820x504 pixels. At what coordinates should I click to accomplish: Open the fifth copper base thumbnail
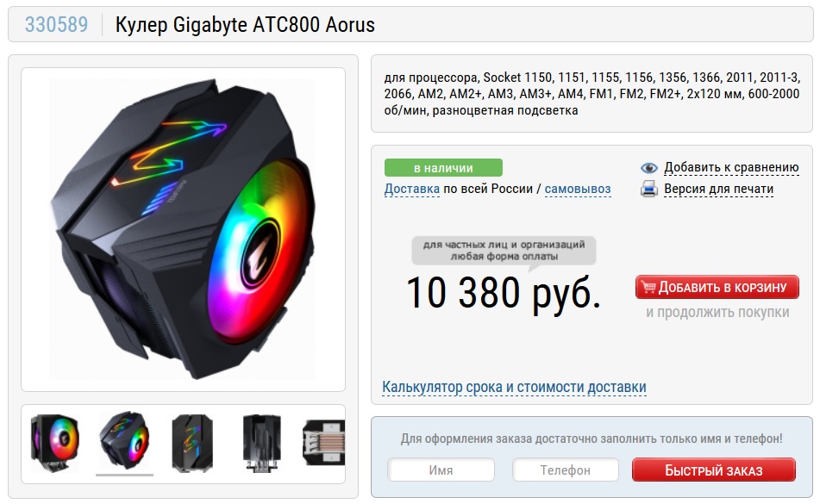pyautogui.click(x=323, y=443)
